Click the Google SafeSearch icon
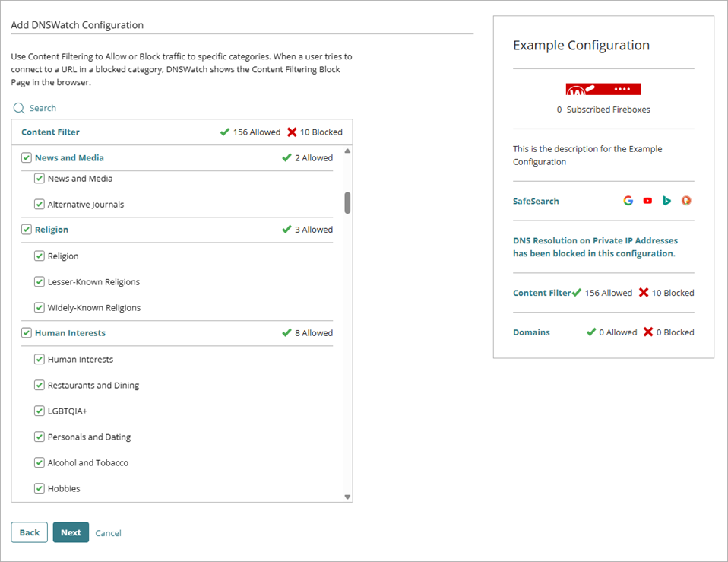Viewport: 728px width, 562px height. [628, 201]
